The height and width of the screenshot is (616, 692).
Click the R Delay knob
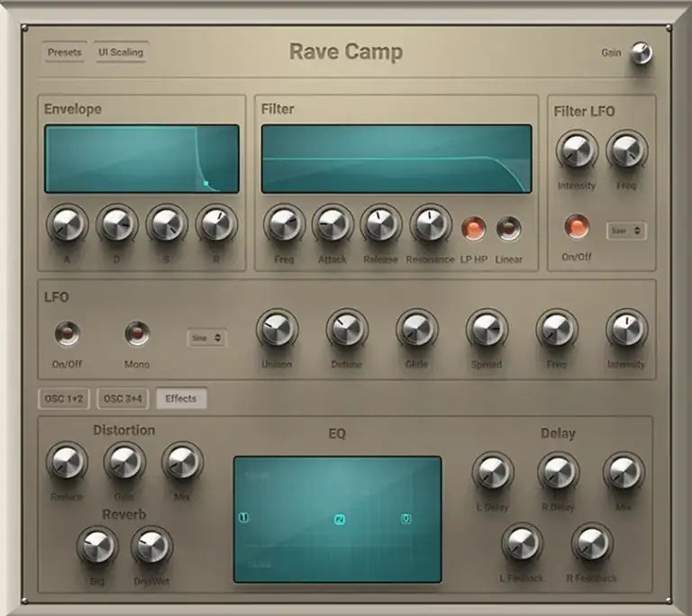pyautogui.click(x=558, y=471)
